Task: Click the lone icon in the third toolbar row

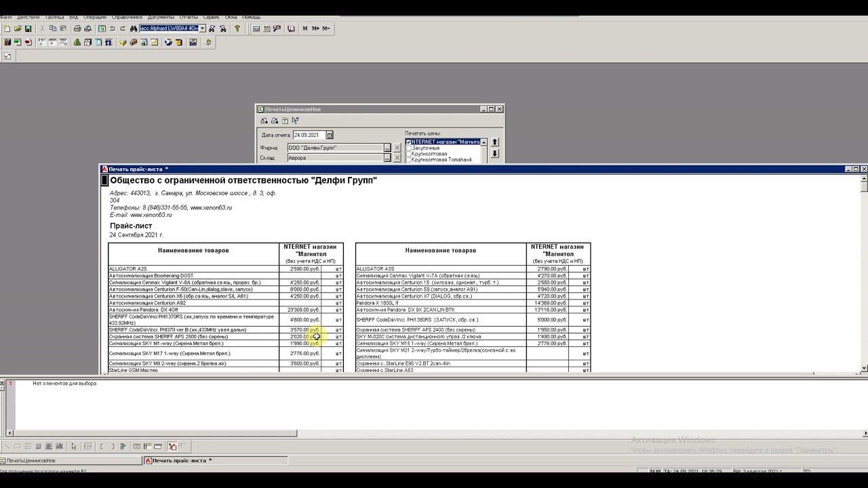Action: 7,56
